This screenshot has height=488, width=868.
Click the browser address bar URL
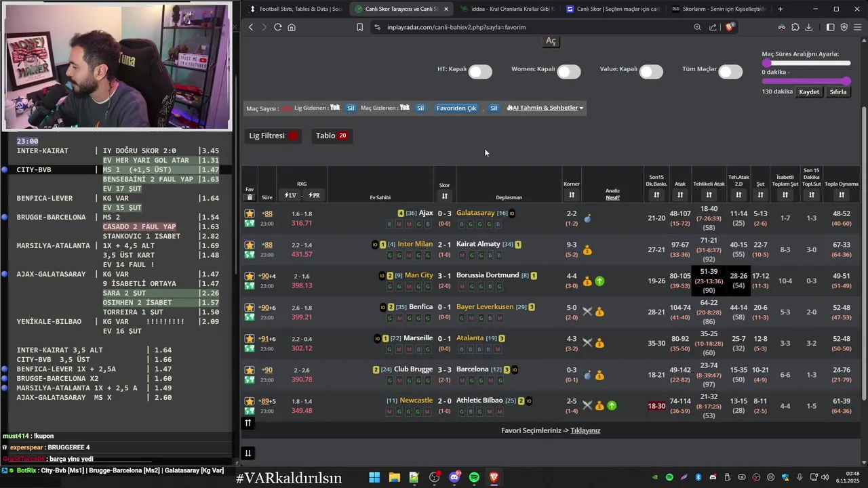456,27
